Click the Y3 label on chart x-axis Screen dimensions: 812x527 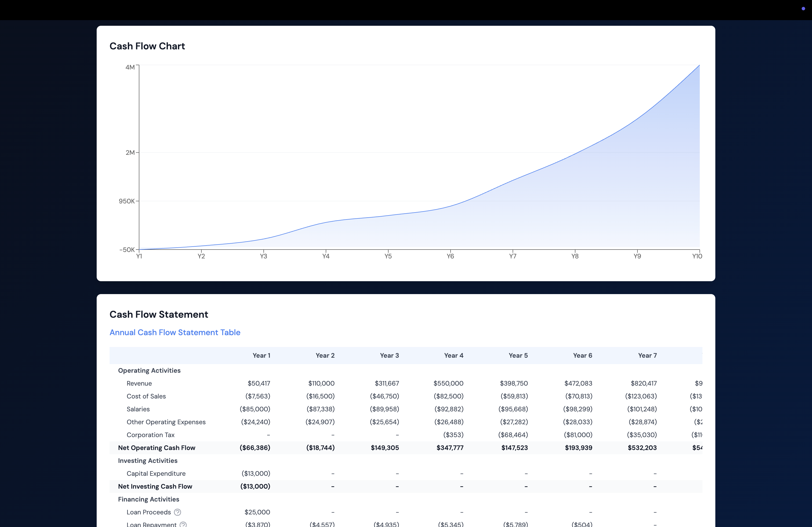tap(263, 256)
